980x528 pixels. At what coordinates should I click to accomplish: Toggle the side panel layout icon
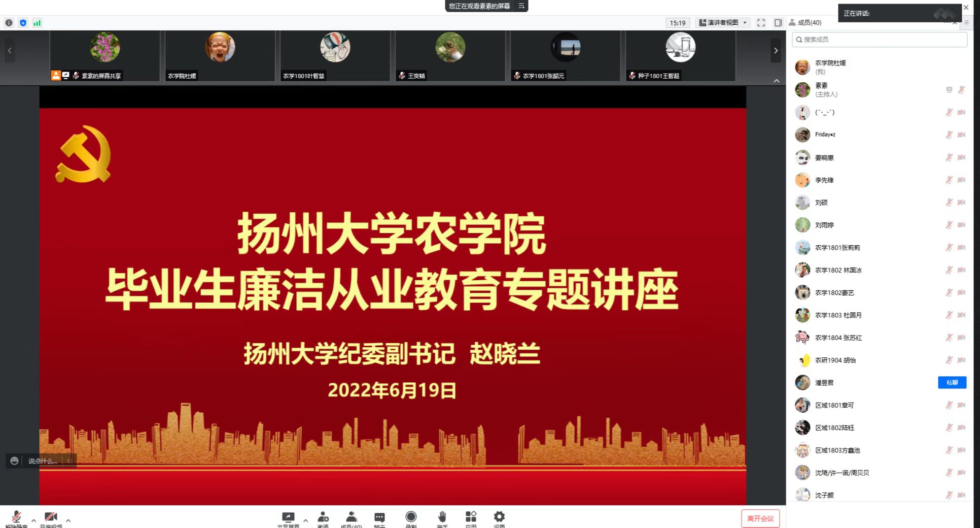(x=778, y=23)
